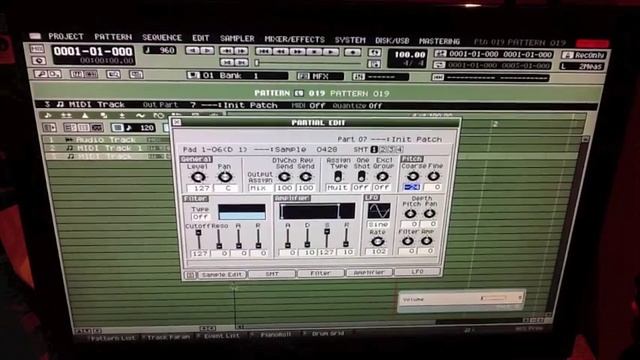Turn the Level knob in General section
This screenshot has height=360, width=640.
198,177
